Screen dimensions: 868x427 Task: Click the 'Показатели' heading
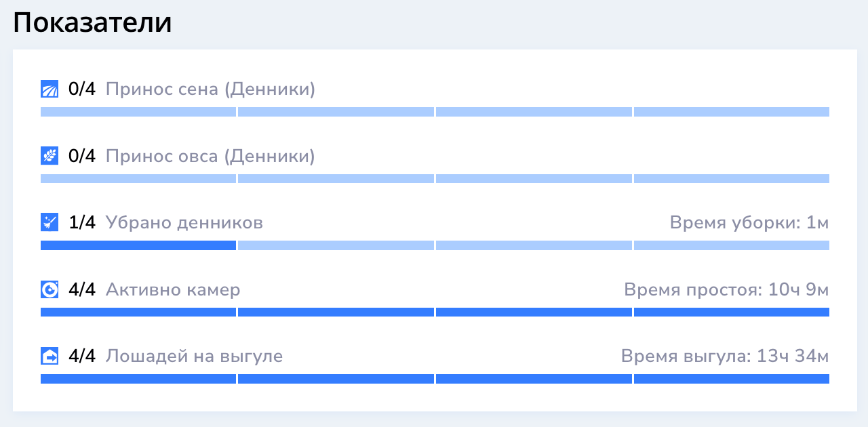click(92, 23)
